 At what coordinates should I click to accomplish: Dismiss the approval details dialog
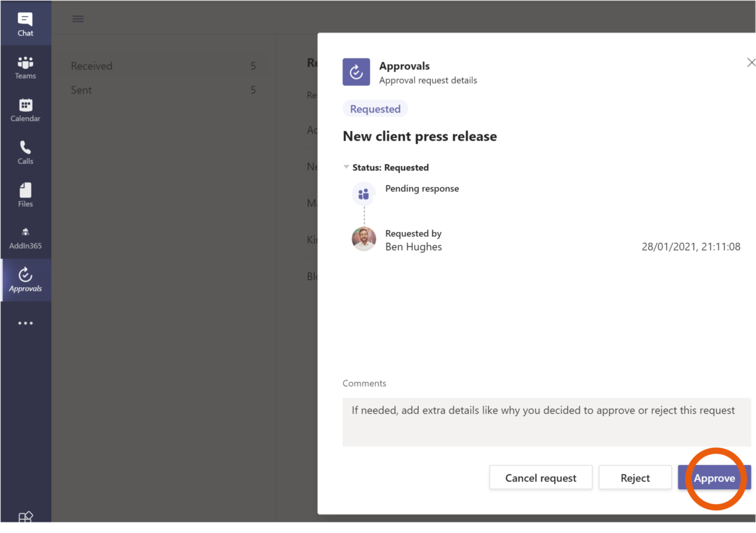click(751, 62)
